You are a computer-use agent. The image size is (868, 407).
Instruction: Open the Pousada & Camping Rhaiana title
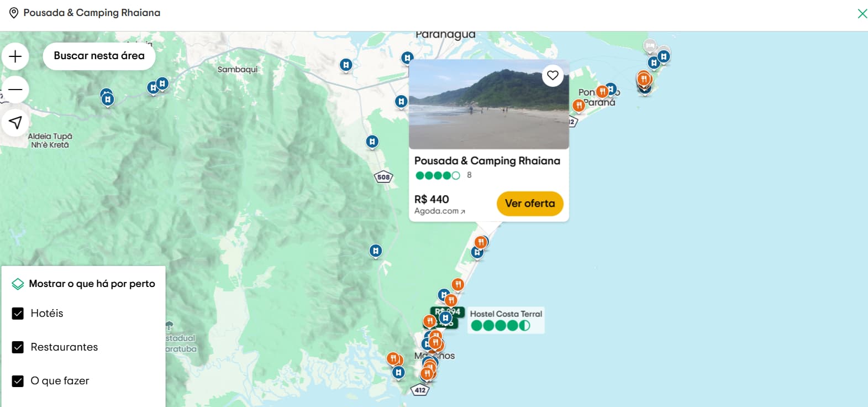(x=487, y=161)
